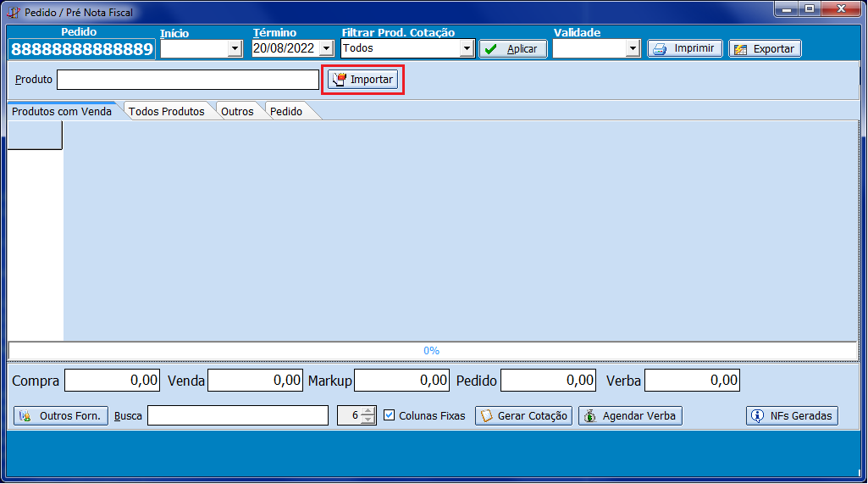Screen dimensions: 868x484
Task: Open Outros Forn. suppliers button
Action: click(x=61, y=416)
